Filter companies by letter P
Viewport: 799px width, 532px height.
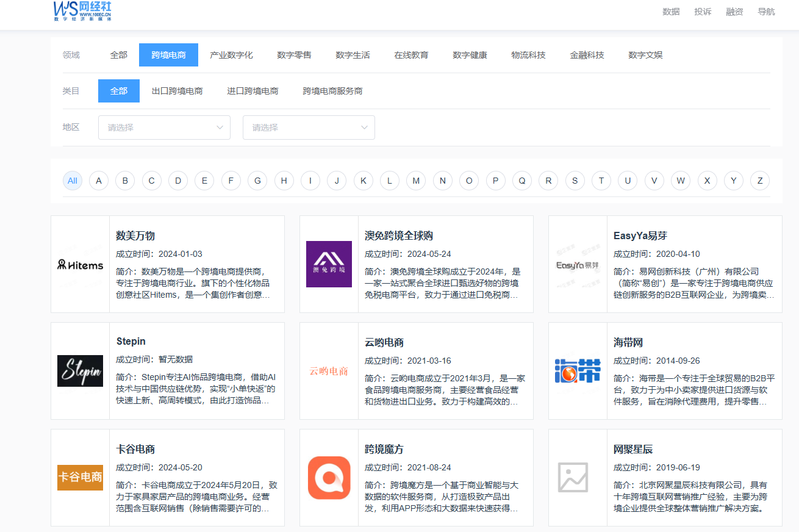coord(495,181)
